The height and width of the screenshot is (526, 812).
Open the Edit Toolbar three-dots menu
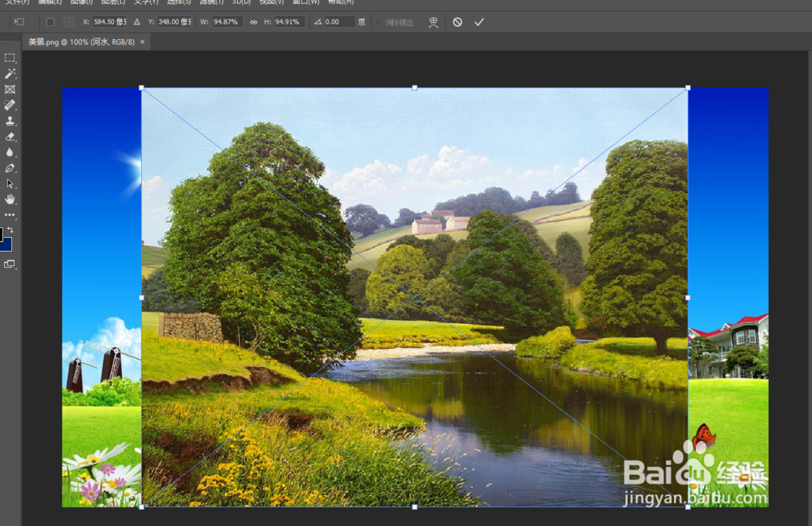coord(10,215)
